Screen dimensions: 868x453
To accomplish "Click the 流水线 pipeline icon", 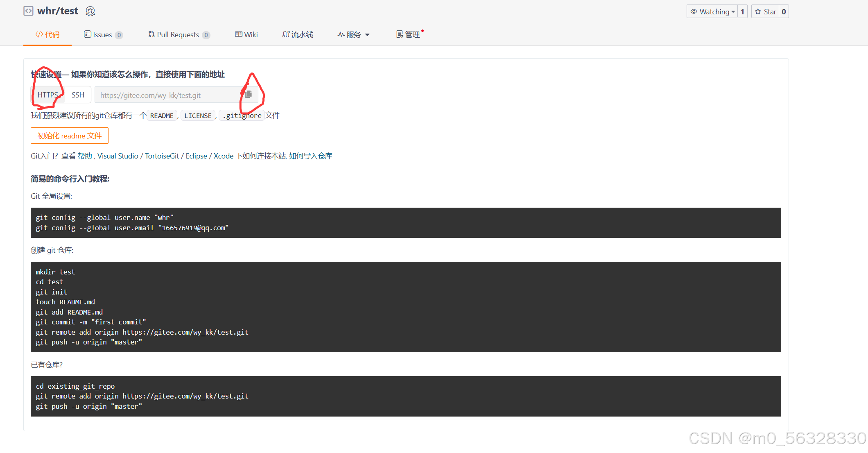I will (286, 34).
